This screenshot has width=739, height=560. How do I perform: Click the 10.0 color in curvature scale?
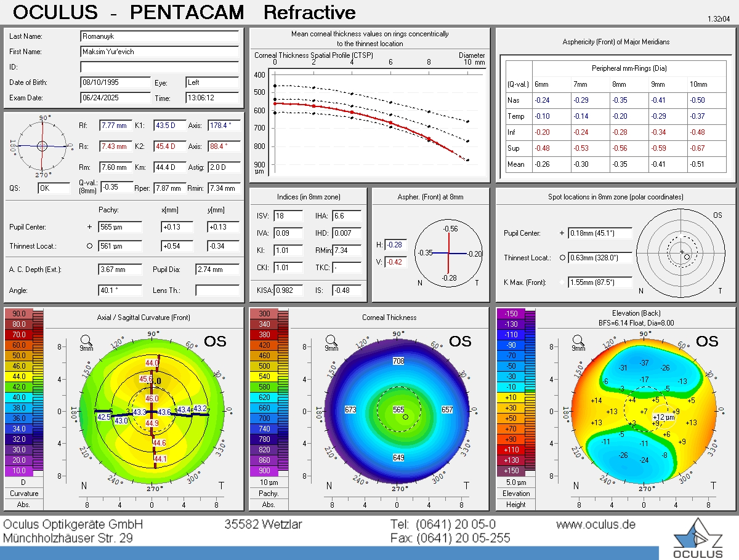point(19,471)
